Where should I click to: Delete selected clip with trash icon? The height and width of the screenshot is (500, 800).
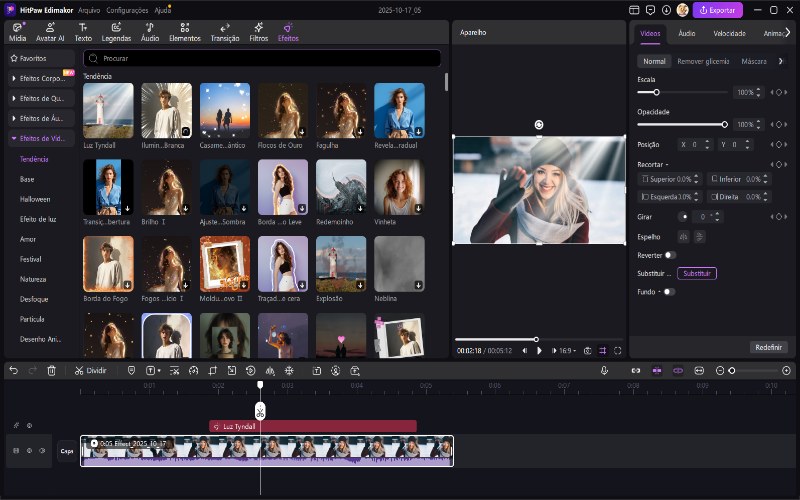(x=52, y=370)
